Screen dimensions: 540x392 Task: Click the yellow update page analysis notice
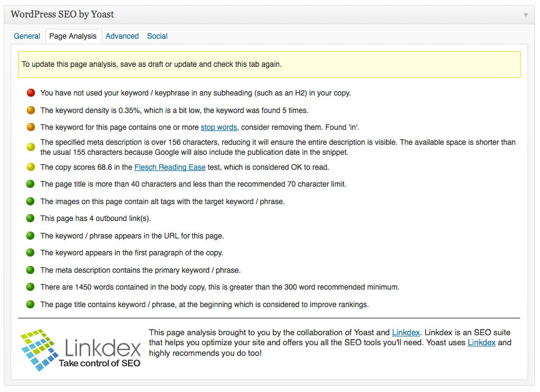269,65
